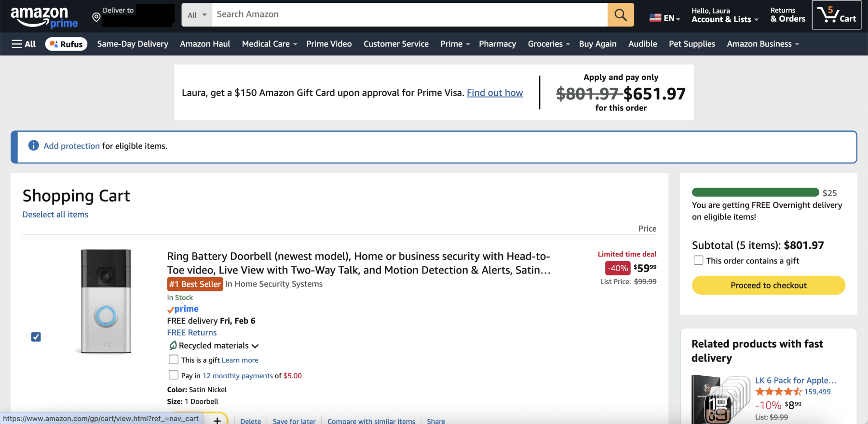Open the All hamburger menu
This screenshot has width=868, height=424.
click(x=23, y=43)
